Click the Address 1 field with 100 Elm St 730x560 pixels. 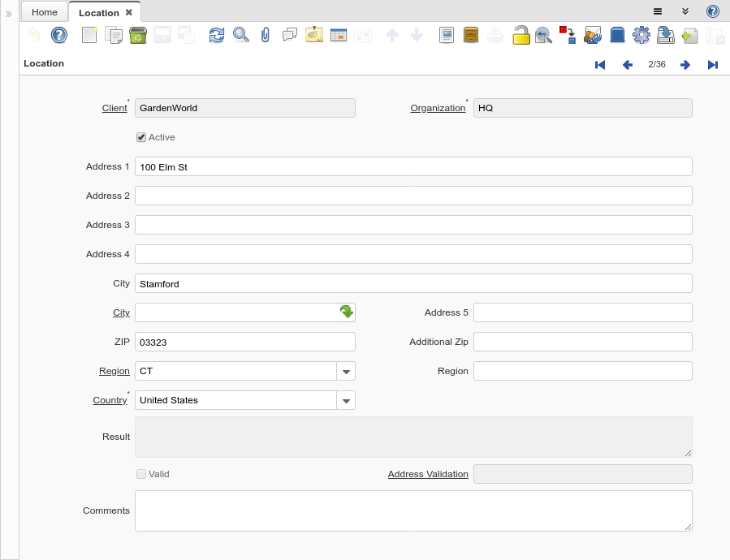point(413,166)
